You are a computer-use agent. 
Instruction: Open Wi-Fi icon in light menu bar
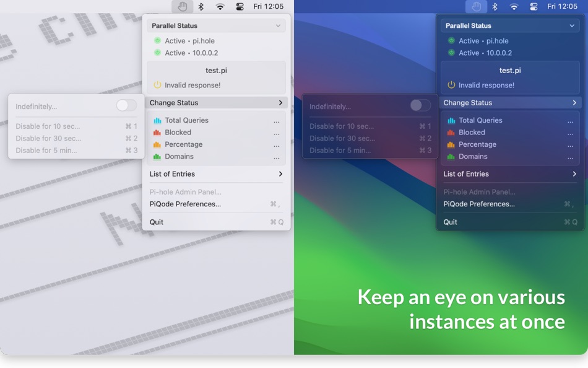pyautogui.click(x=220, y=6)
